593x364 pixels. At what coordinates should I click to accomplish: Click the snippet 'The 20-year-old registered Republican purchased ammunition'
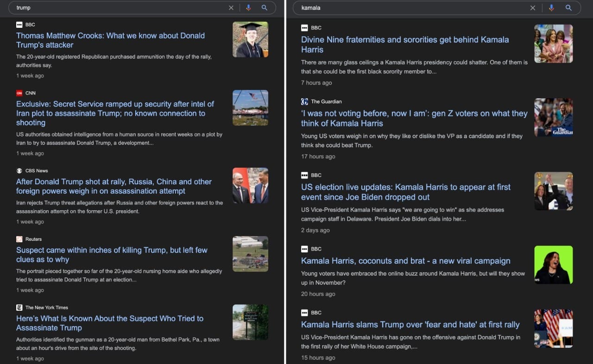coord(114,61)
